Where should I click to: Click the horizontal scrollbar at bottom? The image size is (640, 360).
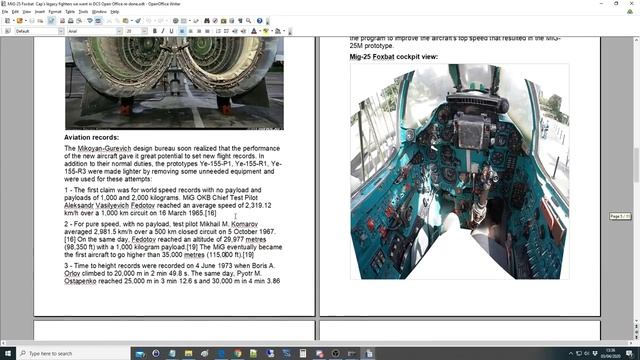pos(318,343)
